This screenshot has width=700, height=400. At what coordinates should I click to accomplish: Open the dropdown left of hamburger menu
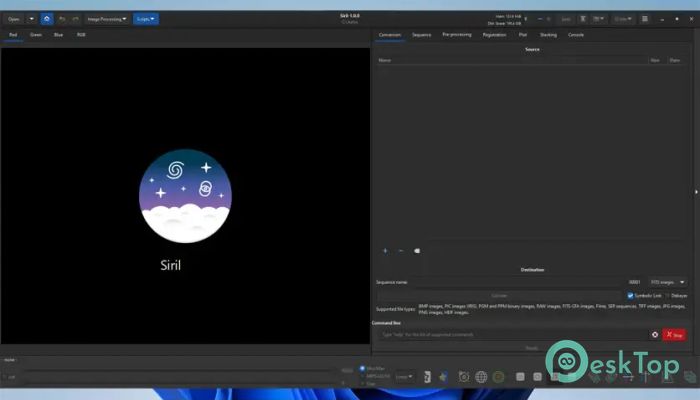(x=623, y=19)
